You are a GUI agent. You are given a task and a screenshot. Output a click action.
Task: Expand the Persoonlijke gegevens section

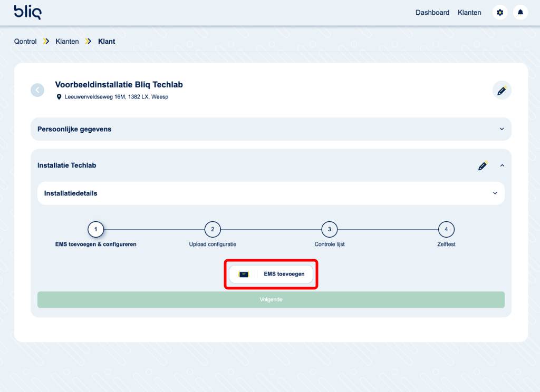pyautogui.click(x=502, y=129)
